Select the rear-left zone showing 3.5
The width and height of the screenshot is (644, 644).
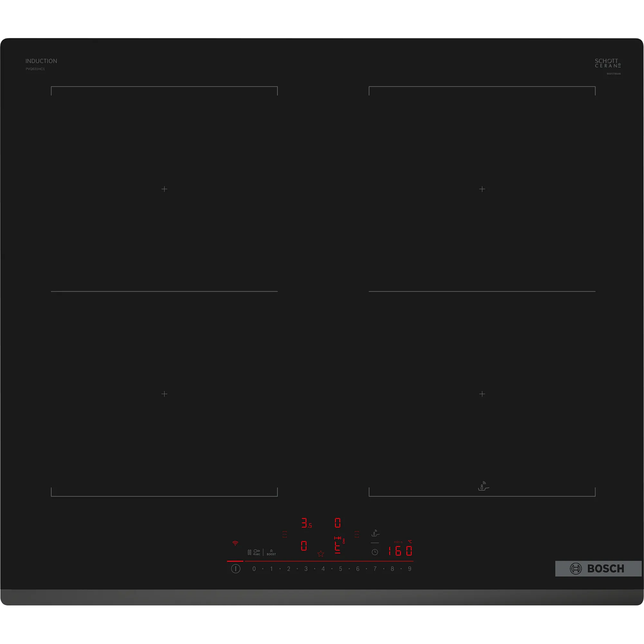[306, 523]
